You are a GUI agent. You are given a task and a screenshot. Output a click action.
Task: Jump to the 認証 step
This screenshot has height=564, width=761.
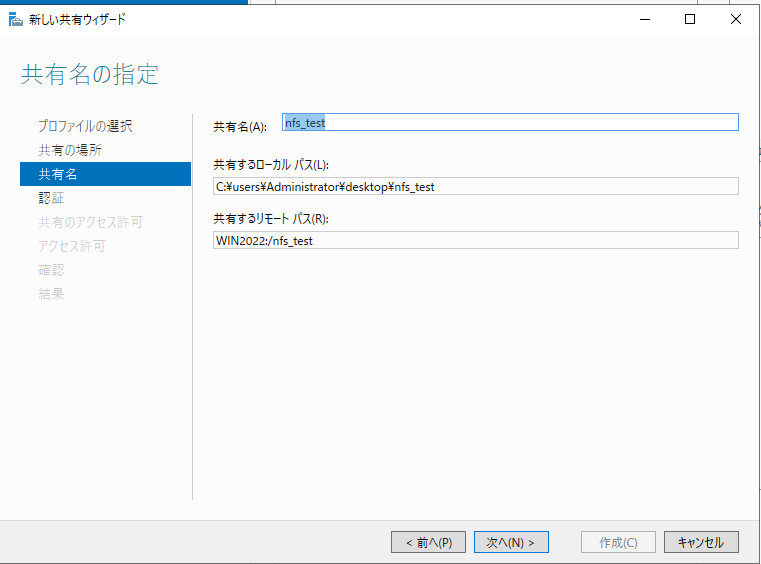coord(51,198)
